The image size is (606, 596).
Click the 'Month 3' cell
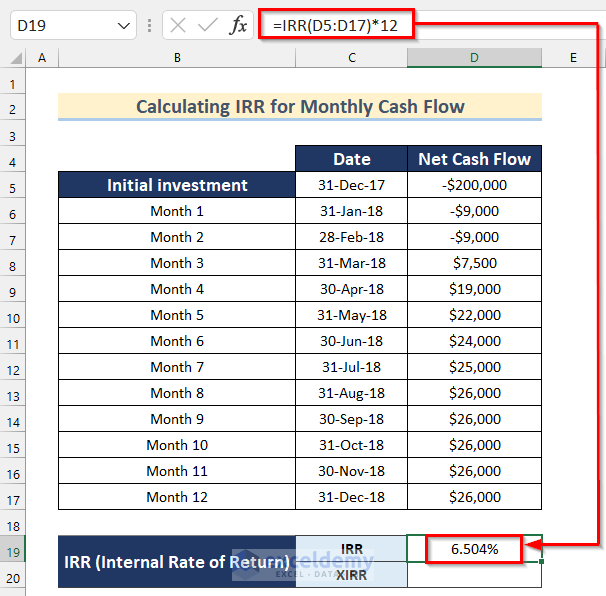(x=177, y=263)
